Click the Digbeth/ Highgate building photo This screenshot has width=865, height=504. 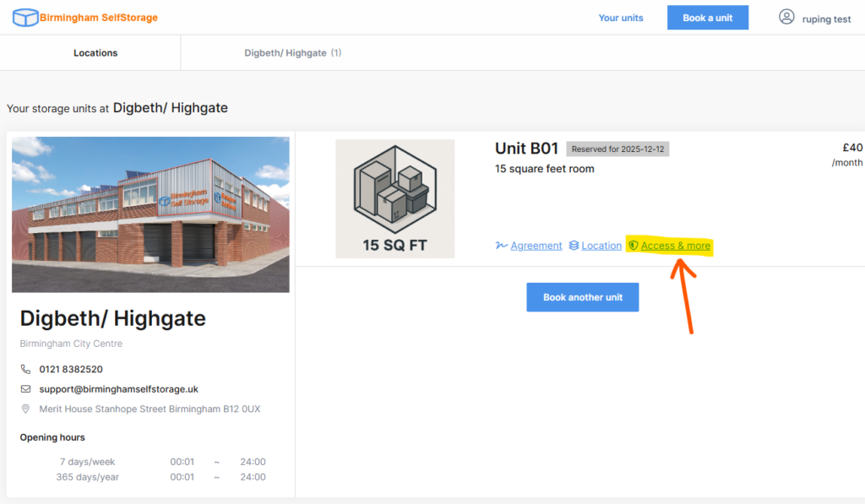[150, 214]
